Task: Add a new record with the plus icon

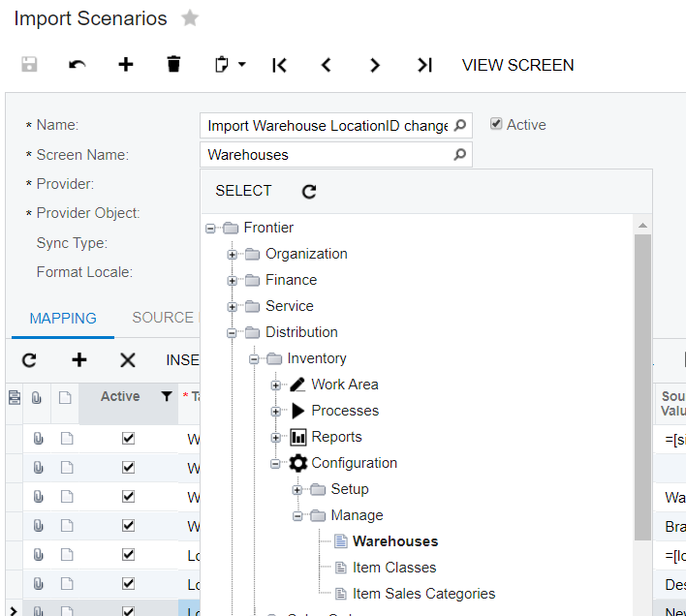Action: click(x=125, y=65)
